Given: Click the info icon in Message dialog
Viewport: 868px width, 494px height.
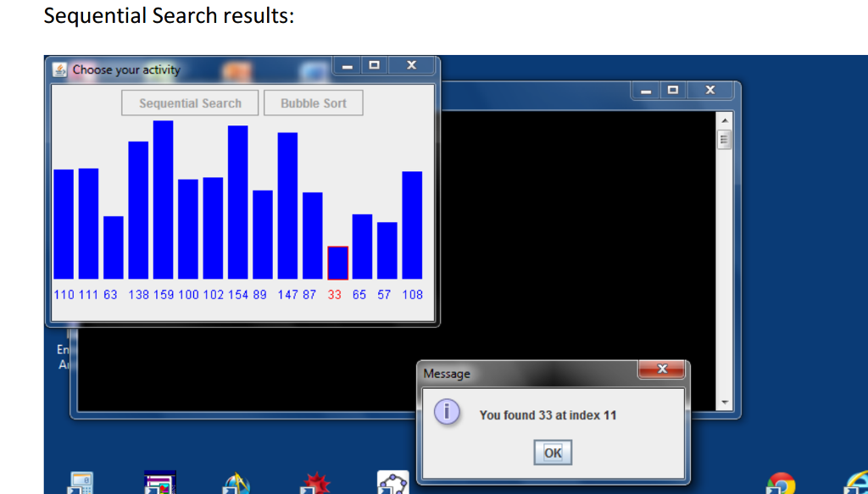Looking at the screenshot, I should click(447, 412).
